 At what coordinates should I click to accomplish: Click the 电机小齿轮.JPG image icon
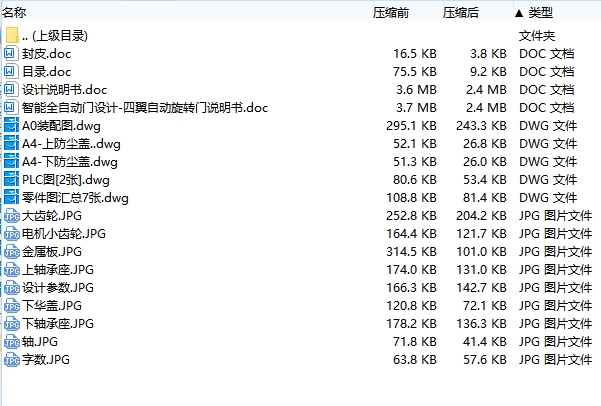[12, 234]
